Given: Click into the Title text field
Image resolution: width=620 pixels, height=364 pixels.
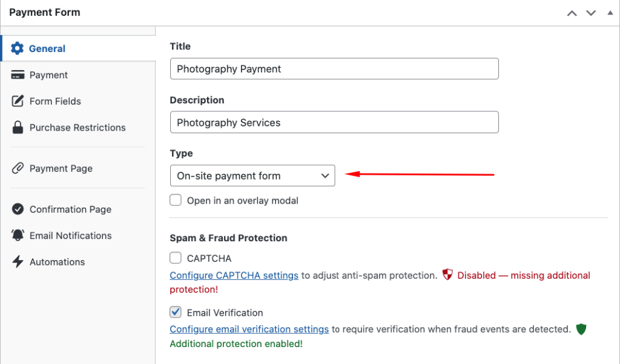Looking at the screenshot, I should [x=334, y=69].
